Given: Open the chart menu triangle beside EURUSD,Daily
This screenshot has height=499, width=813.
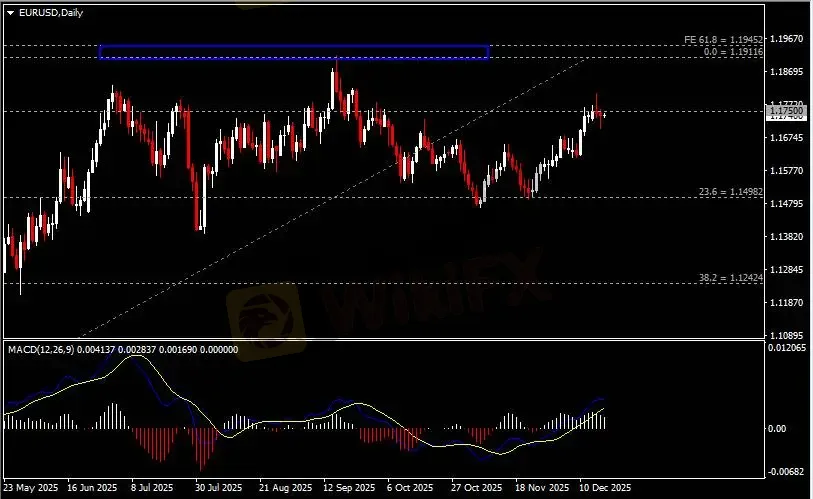Looking at the screenshot, I should (10, 13).
